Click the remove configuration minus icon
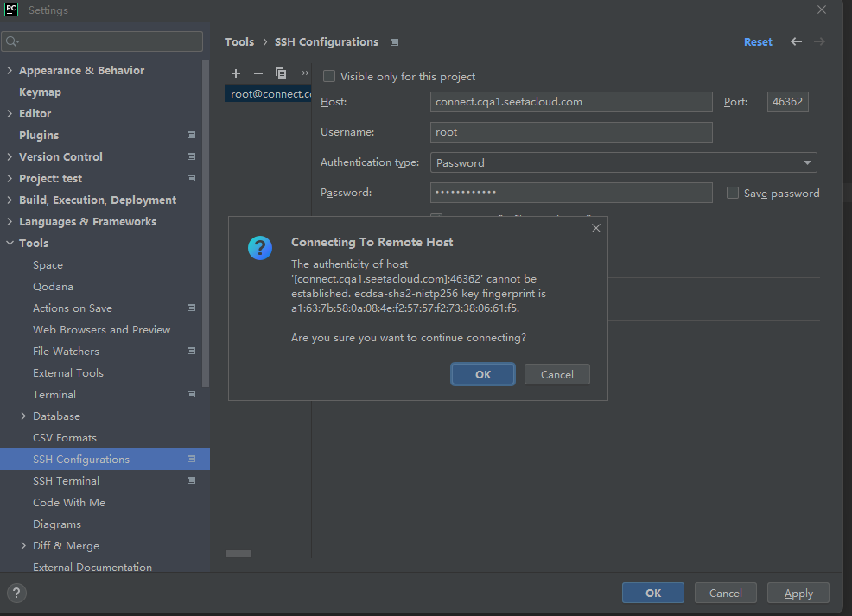The width and height of the screenshot is (852, 616). click(x=258, y=73)
